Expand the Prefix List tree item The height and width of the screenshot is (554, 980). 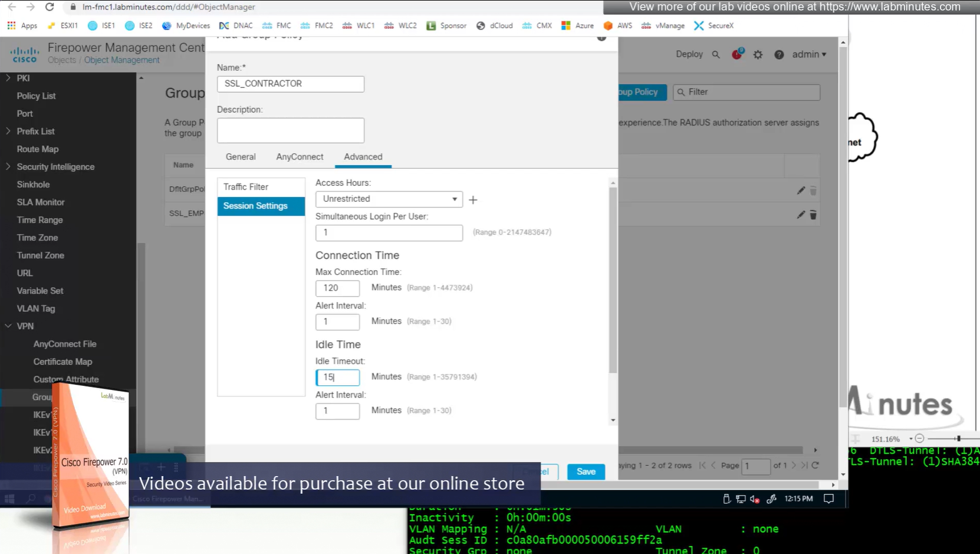coord(8,132)
